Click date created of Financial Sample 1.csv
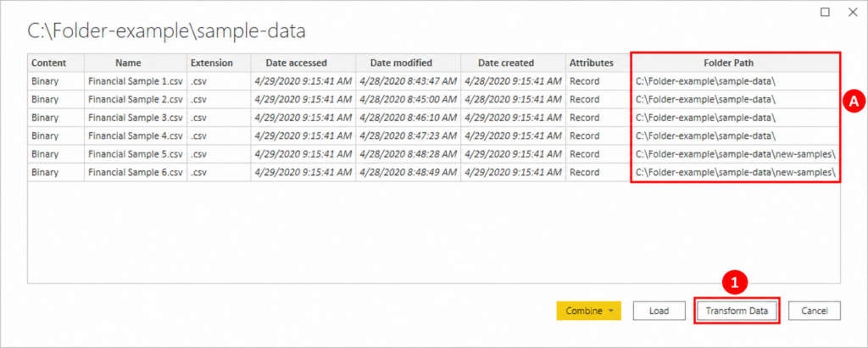This screenshot has height=348, width=868. coord(513,81)
